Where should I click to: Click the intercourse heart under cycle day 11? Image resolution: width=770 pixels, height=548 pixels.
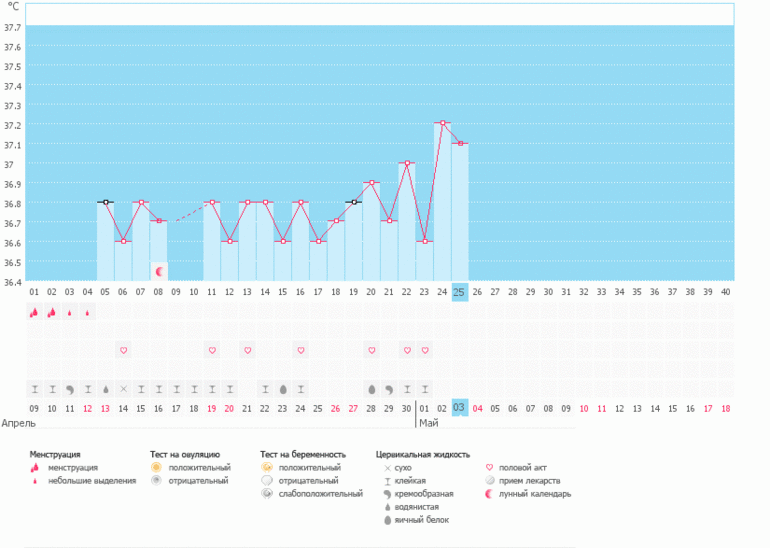(x=212, y=351)
